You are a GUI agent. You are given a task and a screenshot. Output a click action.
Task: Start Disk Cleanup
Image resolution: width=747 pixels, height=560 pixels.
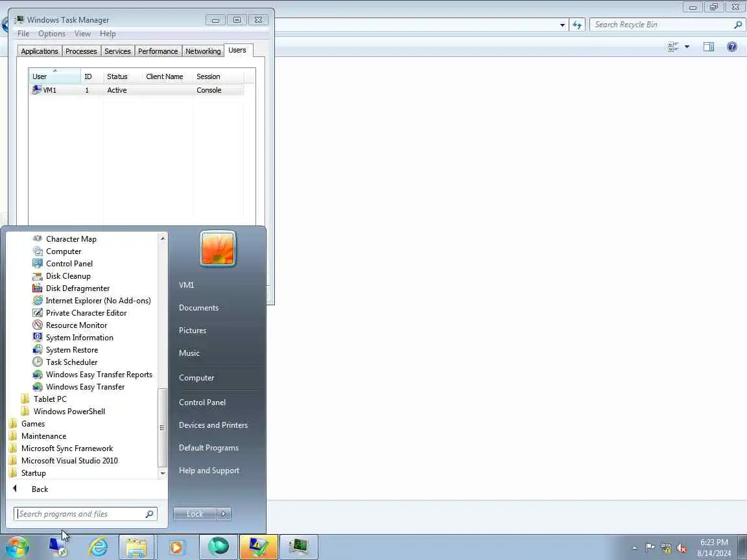(x=62, y=276)
